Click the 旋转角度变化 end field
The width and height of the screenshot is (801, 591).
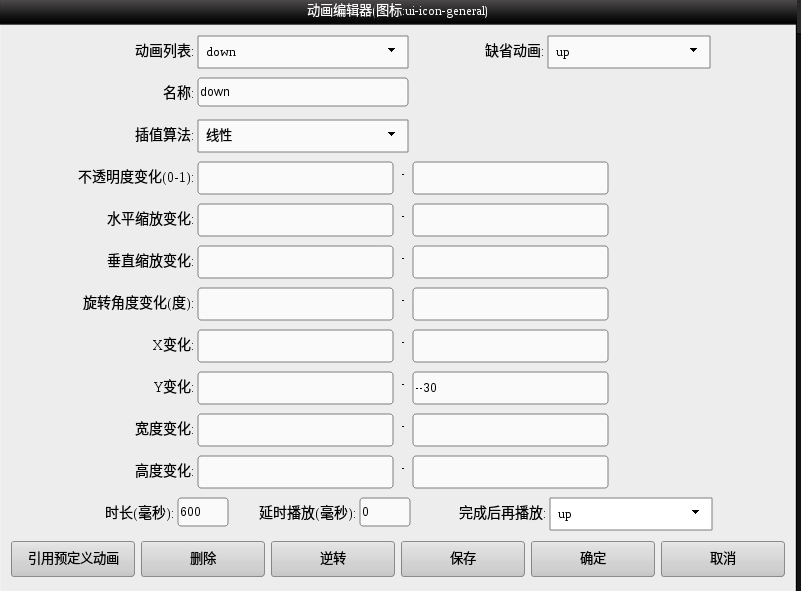(510, 303)
